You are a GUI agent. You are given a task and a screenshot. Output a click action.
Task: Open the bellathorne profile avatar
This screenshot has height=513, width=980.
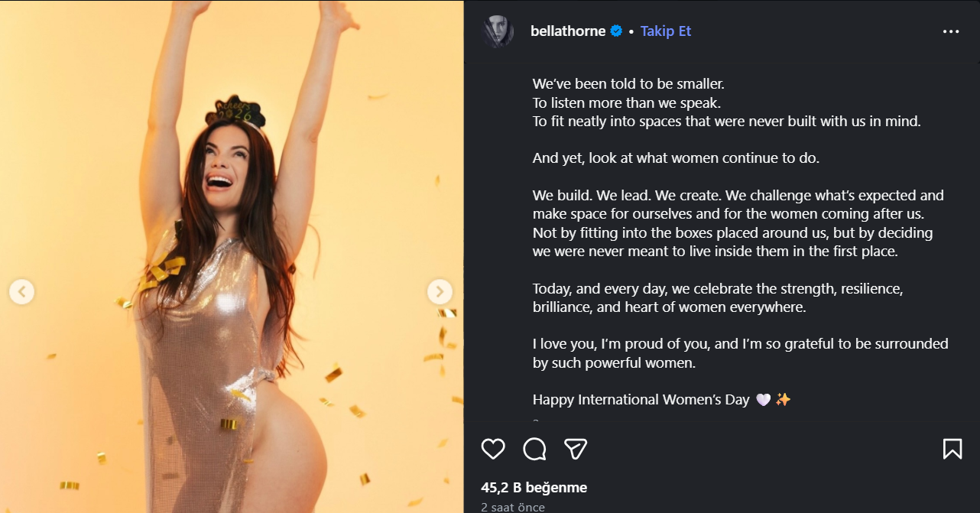point(498,31)
